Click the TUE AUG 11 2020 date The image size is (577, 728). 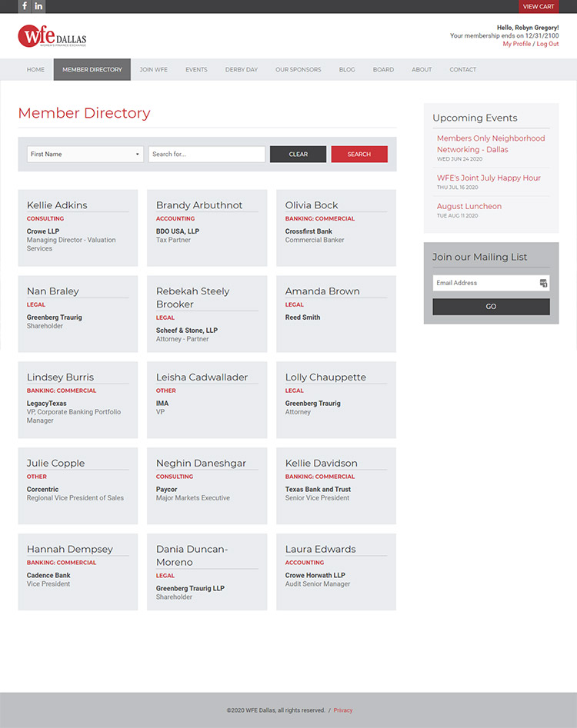pyautogui.click(x=457, y=215)
